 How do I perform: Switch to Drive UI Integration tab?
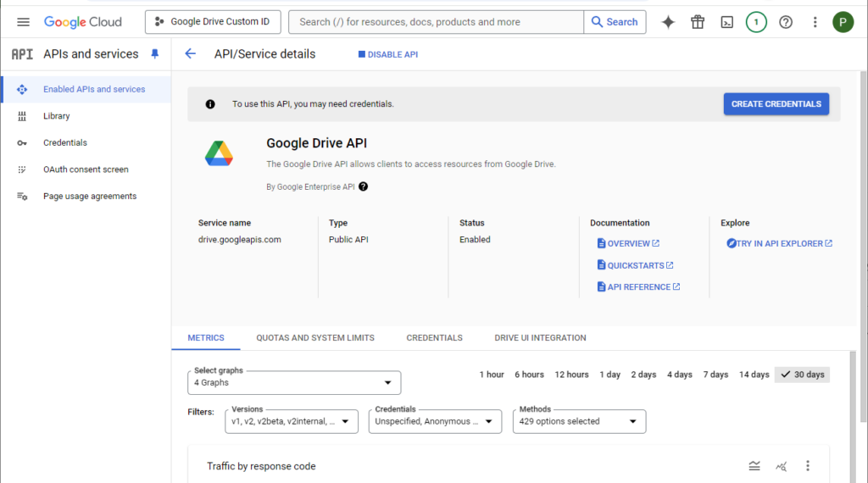pos(540,337)
